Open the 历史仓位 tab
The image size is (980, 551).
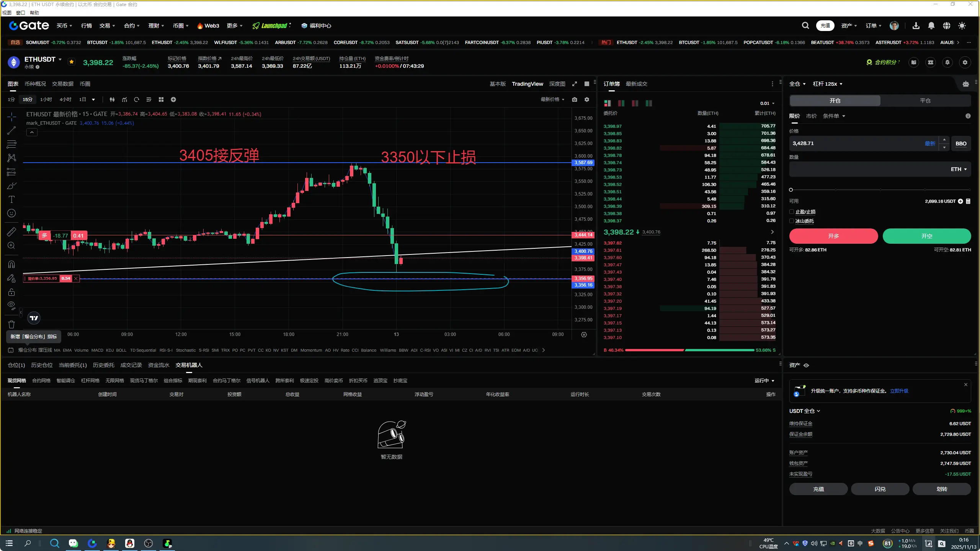[42, 365]
